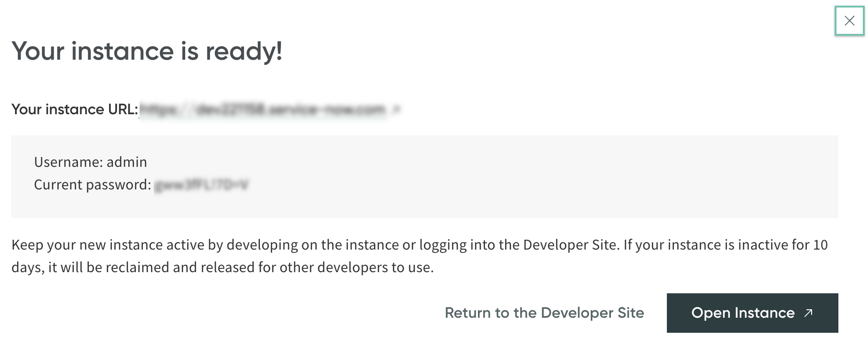This screenshot has height=345, width=868.
Task: Select the admin username value
Action: click(x=127, y=162)
